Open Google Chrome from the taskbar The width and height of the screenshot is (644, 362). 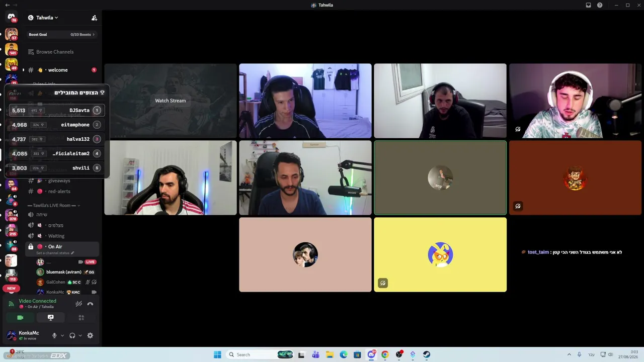385,354
